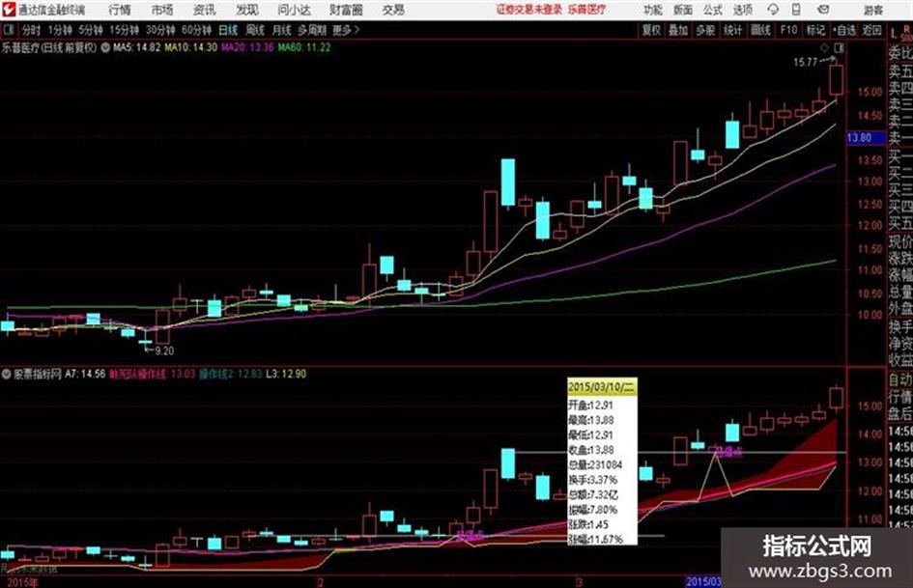Open the mail envelope icon
This screenshot has height=588, width=913.
coord(823,10)
